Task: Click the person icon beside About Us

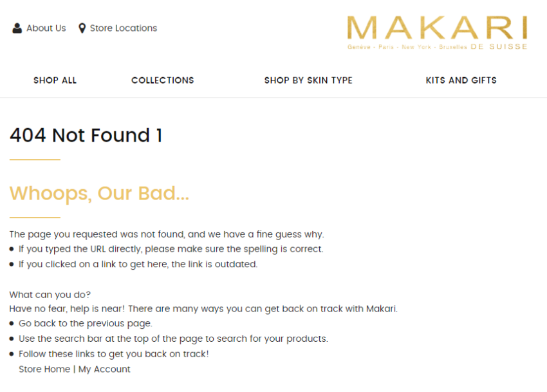Action: (17, 28)
